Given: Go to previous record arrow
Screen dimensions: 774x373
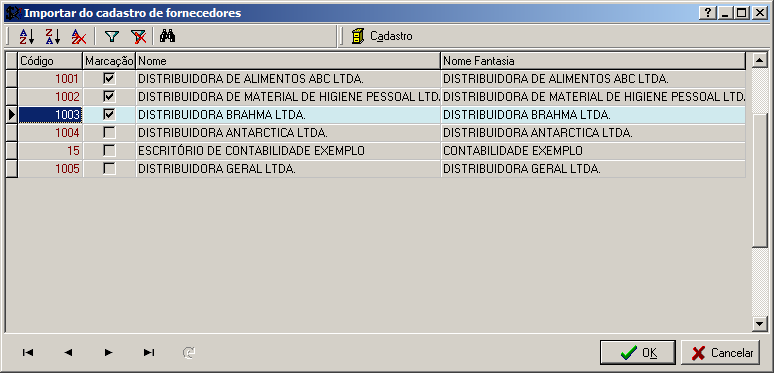Looking at the screenshot, I should tap(69, 352).
